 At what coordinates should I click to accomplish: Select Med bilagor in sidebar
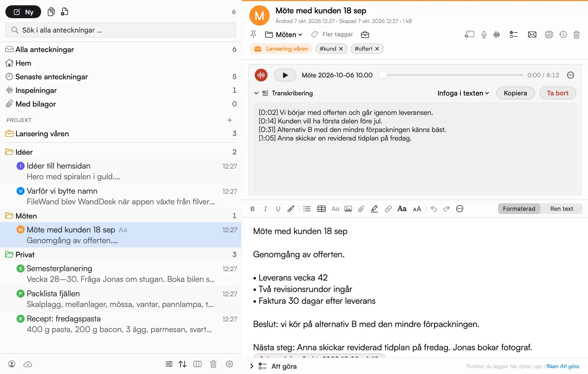point(121,104)
